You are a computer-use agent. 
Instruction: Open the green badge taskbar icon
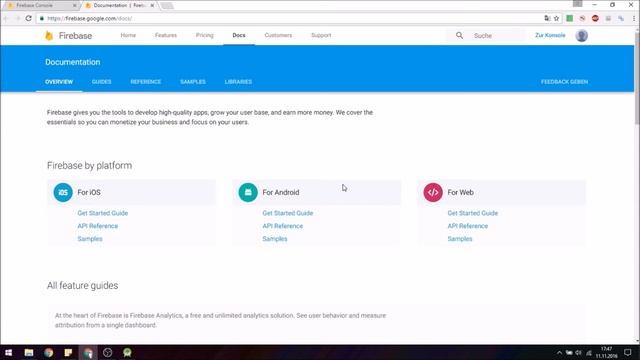coord(127,352)
